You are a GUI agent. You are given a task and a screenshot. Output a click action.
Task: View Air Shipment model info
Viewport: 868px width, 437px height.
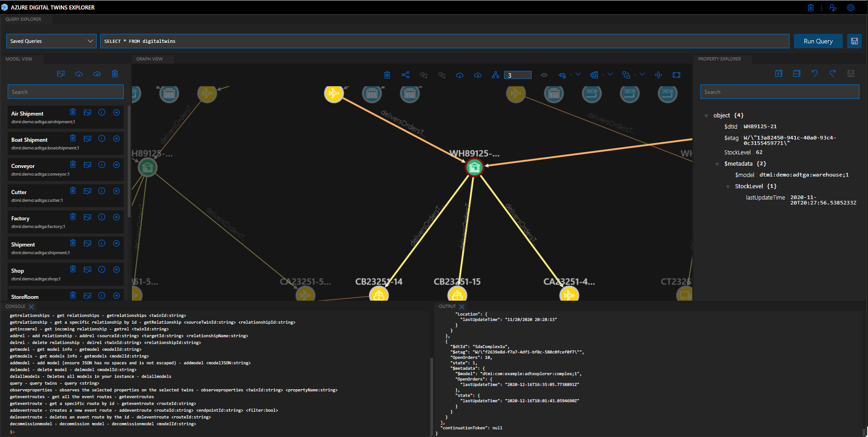pos(102,112)
